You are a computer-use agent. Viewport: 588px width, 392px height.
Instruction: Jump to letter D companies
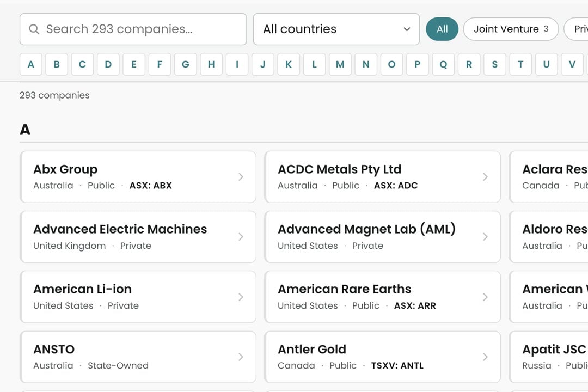coord(108,65)
